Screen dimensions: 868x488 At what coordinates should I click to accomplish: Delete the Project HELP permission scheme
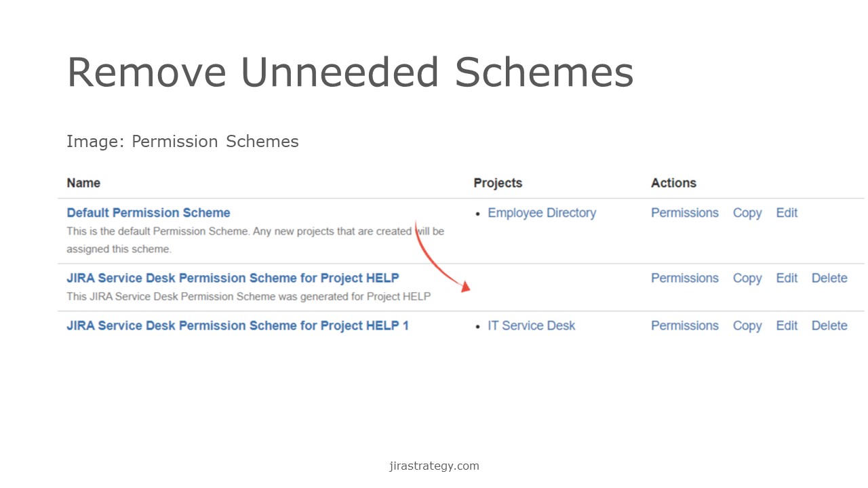(x=829, y=278)
